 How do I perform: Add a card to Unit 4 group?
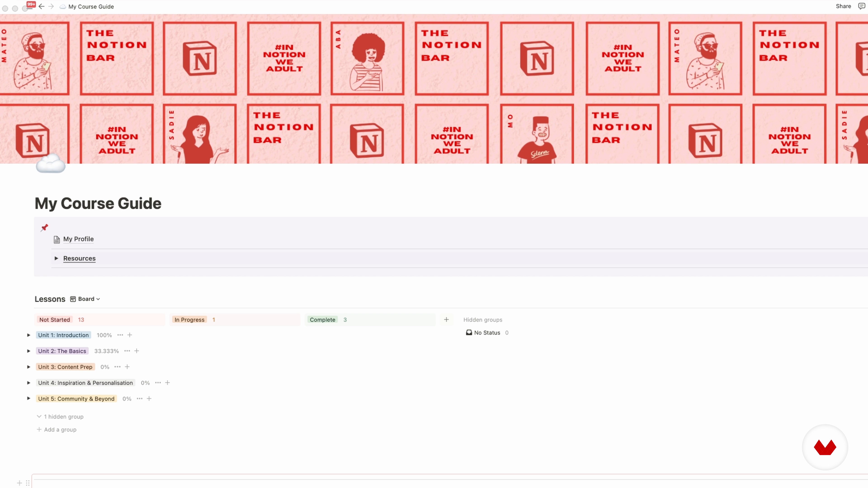[x=167, y=382]
